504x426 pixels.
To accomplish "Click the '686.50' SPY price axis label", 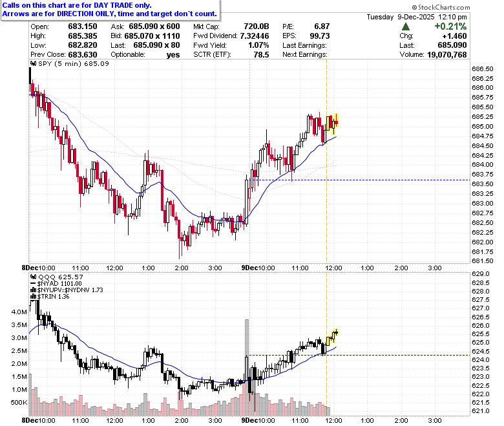I will pos(483,69).
